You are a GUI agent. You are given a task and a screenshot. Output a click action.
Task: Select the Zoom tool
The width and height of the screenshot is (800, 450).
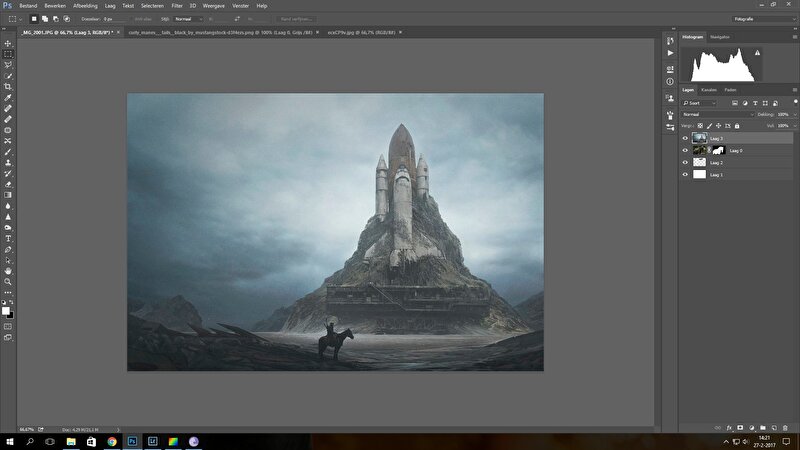coord(8,282)
